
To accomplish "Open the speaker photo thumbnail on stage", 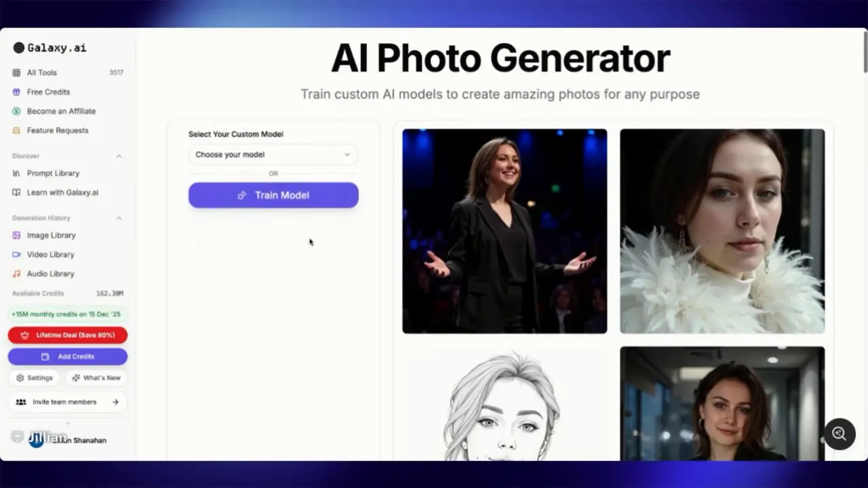I will pos(505,230).
